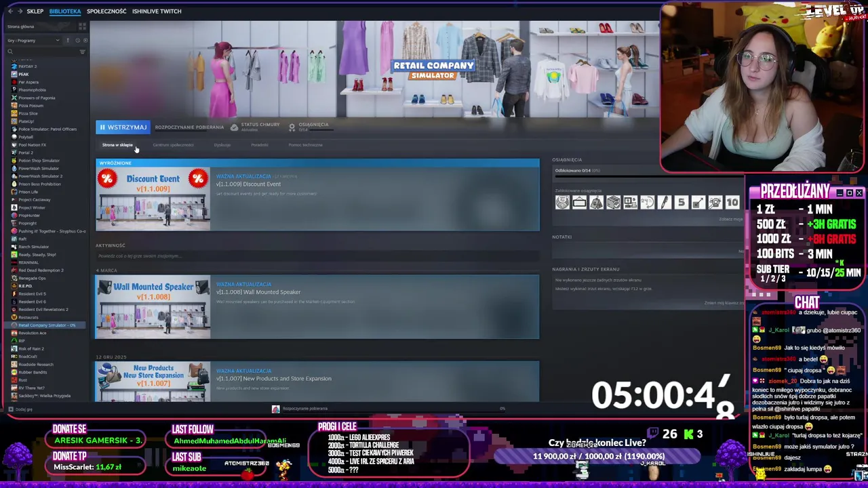Select Potion Shop Simulator
The width and height of the screenshot is (868, 488).
pyautogui.click(x=39, y=161)
